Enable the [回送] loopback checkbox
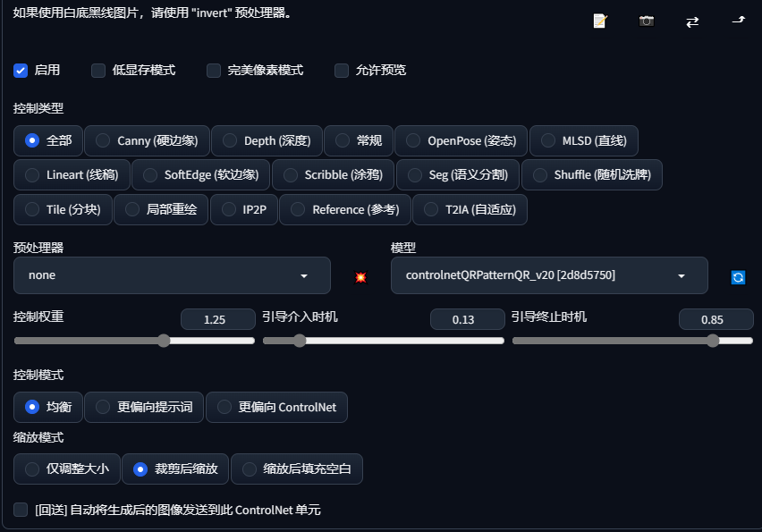The width and height of the screenshot is (762, 532). [x=21, y=510]
